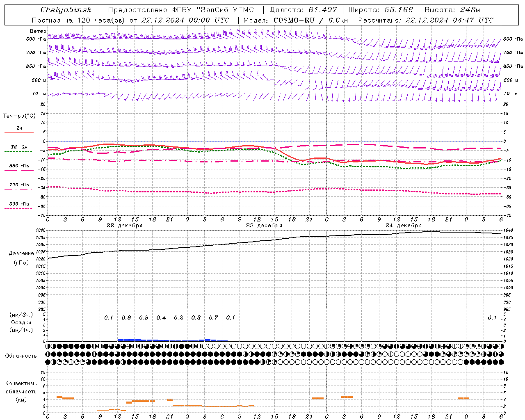Click the "Высота: 243м" elevation value
Viewport: 525px width, 420px height.
452,10
